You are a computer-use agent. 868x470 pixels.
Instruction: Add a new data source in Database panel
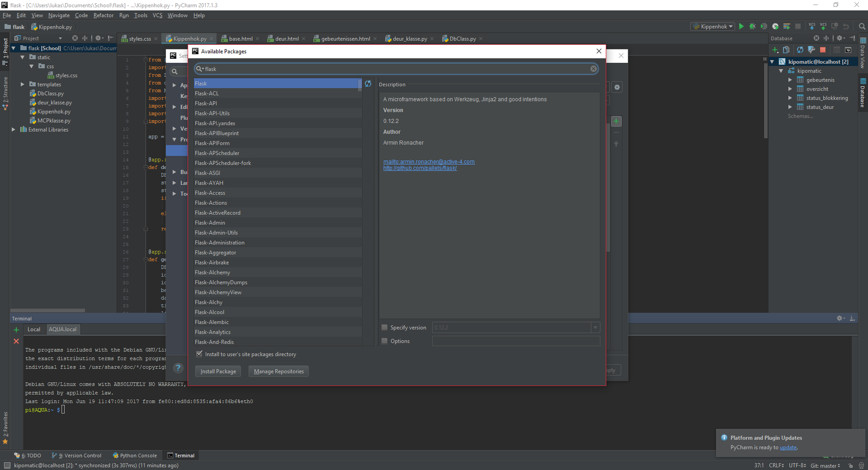pyautogui.click(x=775, y=50)
